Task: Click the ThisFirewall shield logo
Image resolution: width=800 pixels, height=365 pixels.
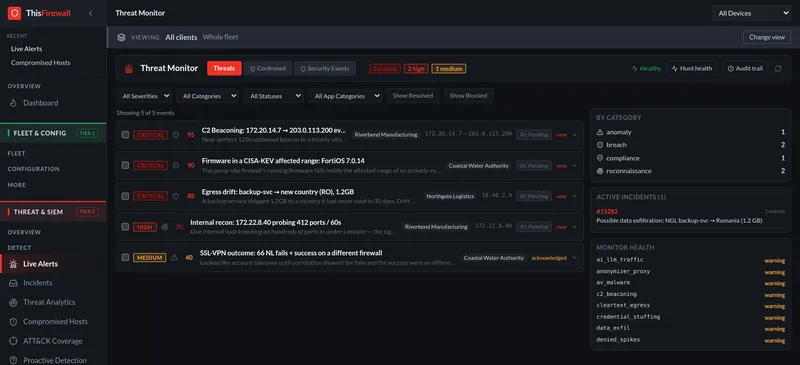Action: 14,13
